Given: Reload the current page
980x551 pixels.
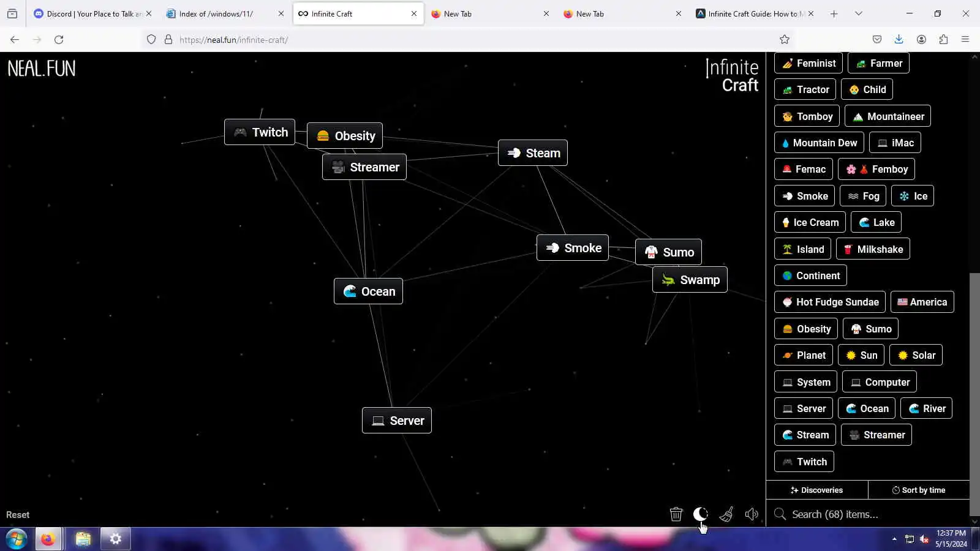Looking at the screenshot, I should coord(59,40).
